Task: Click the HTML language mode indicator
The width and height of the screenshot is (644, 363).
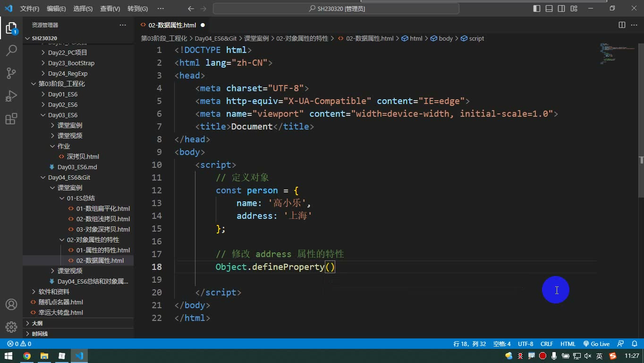Action: (568, 344)
